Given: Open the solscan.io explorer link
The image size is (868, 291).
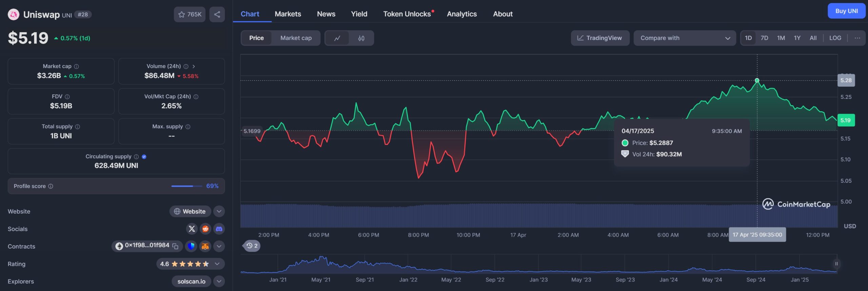Looking at the screenshot, I should [191, 281].
